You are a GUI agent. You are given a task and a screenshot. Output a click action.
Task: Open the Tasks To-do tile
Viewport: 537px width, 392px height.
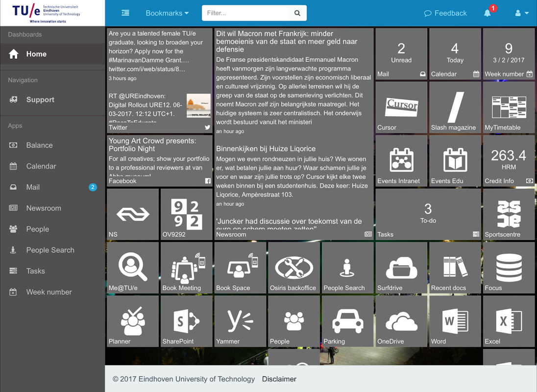click(428, 214)
